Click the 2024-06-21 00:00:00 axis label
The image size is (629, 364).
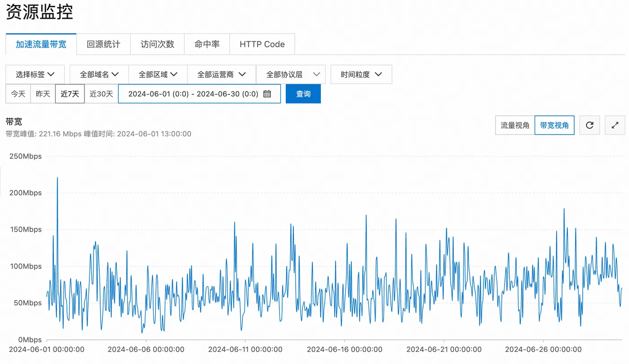pos(444,349)
